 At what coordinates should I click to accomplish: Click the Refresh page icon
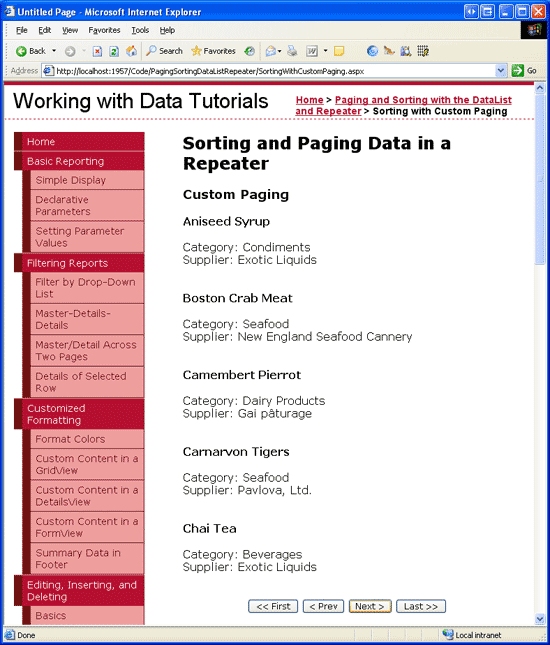pyautogui.click(x=114, y=51)
